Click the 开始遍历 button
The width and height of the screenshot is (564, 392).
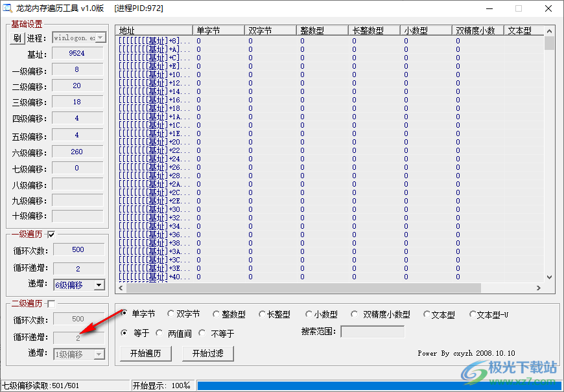click(x=145, y=353)
